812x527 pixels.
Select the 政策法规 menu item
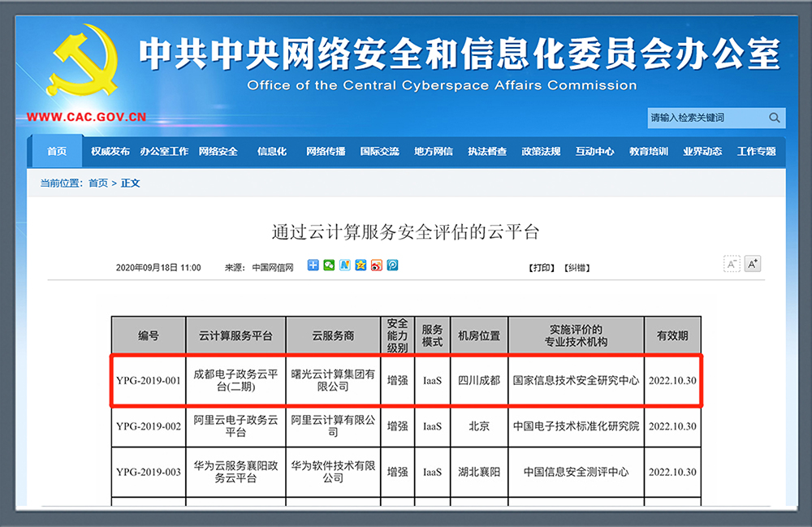(541, 152)
